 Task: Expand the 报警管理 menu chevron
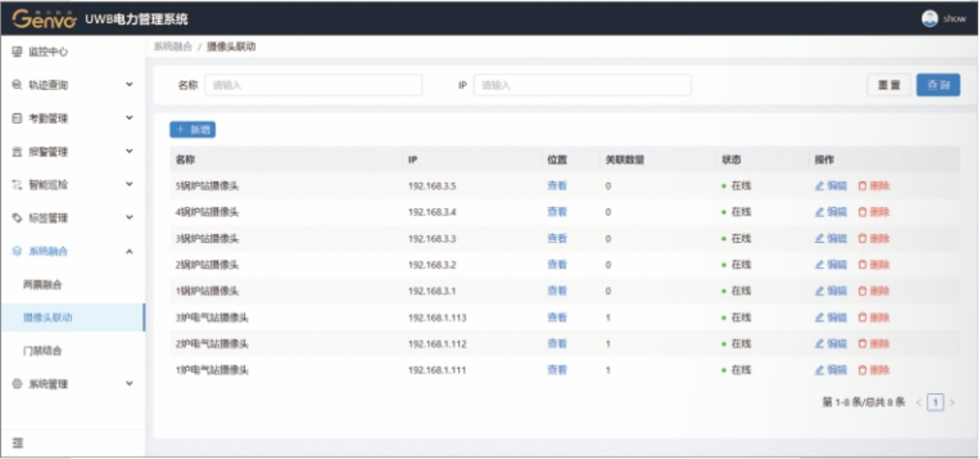point(129,150)
